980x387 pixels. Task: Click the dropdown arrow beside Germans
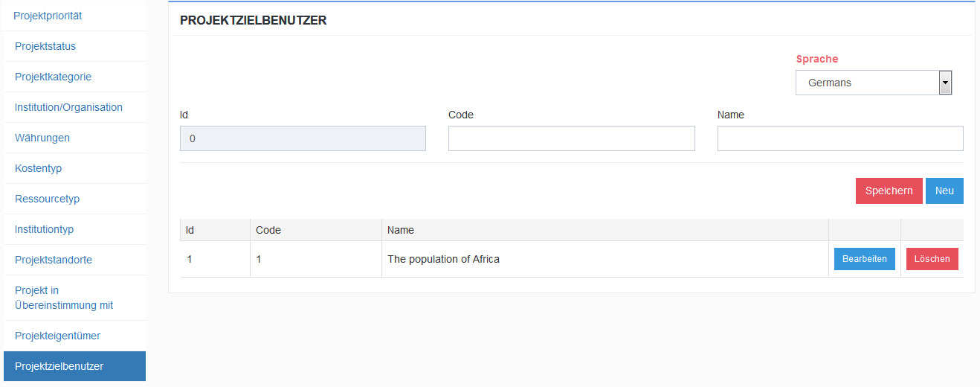coord(945,83)
